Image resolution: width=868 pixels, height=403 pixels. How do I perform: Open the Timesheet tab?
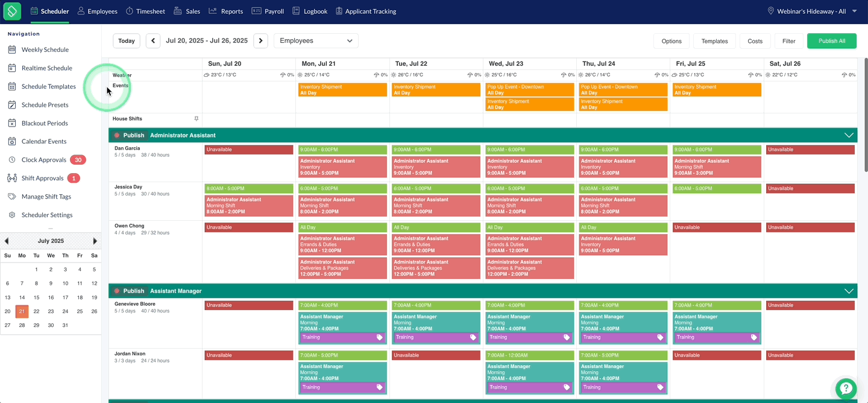point(146,11)
